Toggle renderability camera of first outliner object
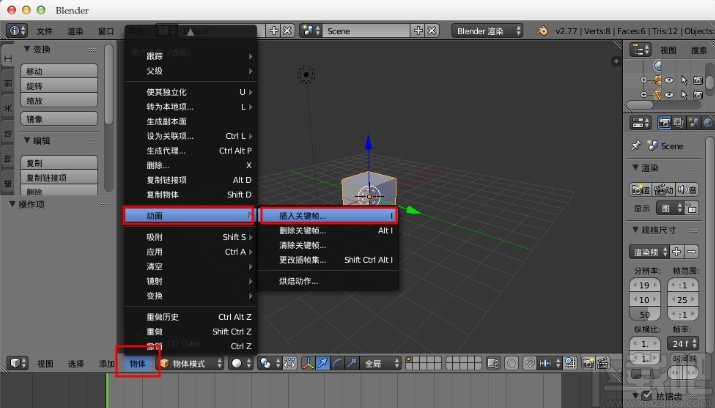The width and height of the screenshot is (715, 408). (x=698, y=80)
